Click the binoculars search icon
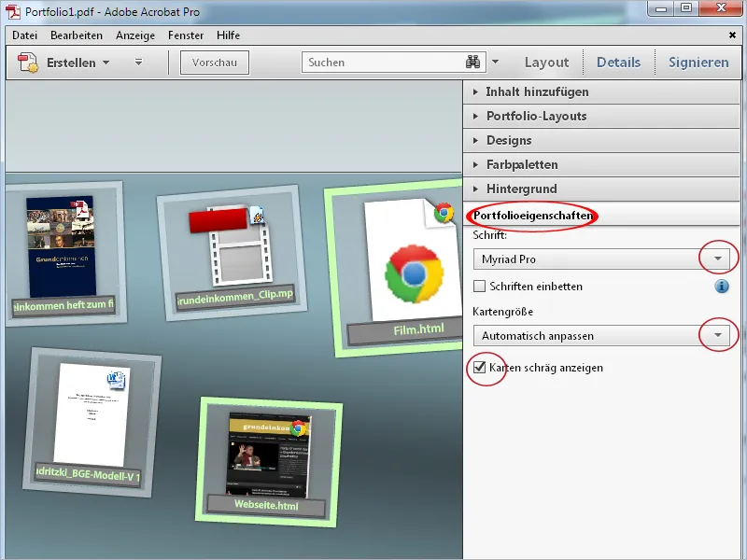747x560 pixels. 472,62
